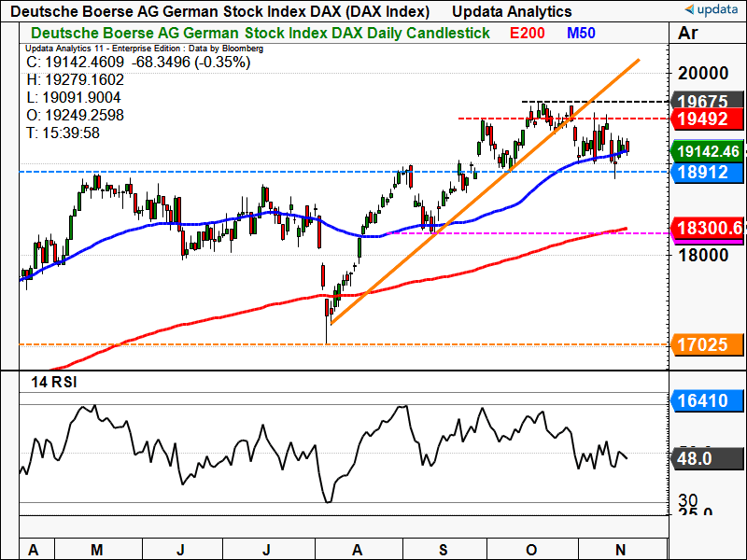Click the 20000 price axis label
This screenshot has height=560, width=747.
(703, 74)
